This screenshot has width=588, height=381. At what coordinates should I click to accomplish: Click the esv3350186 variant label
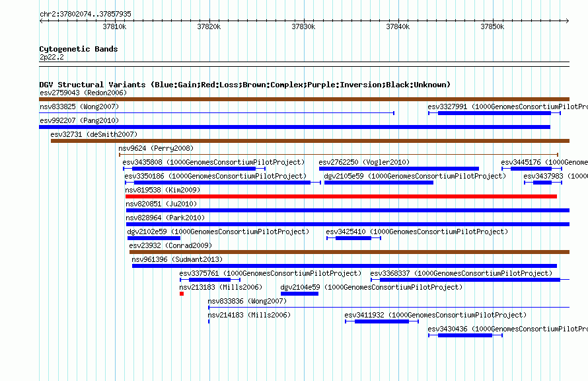tap(215, 176)
